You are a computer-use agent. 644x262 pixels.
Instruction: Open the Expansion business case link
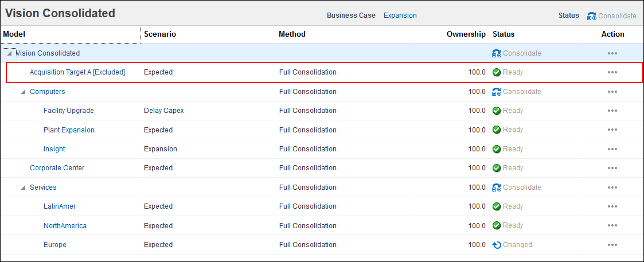(400, 15)
